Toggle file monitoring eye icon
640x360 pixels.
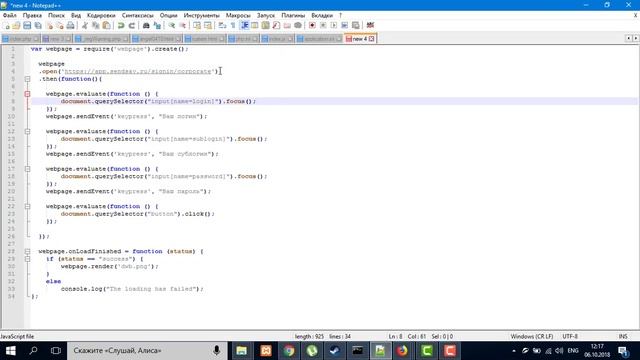pos(298,25)
